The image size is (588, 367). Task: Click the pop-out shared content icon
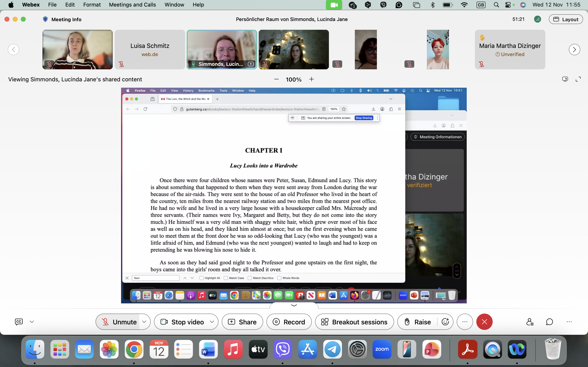(565, 79)
